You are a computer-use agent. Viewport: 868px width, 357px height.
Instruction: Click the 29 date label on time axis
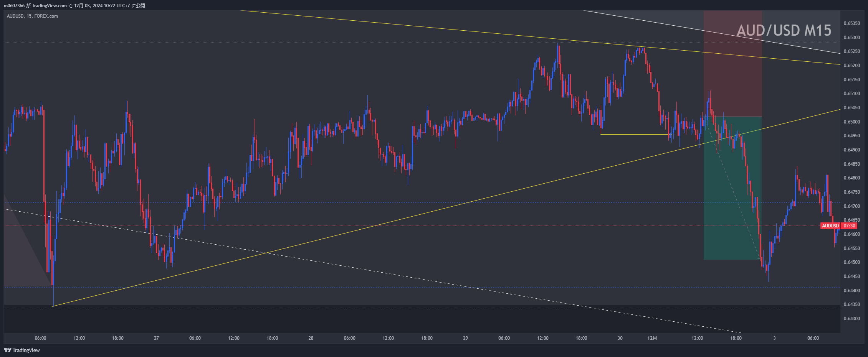[x=465, y=338]
